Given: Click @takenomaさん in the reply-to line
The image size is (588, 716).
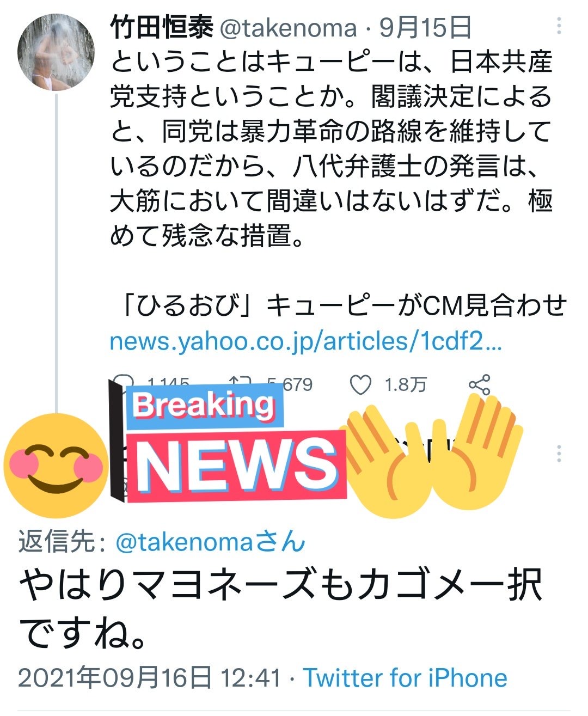Looking at the screenshot, I should click(210, 542).
